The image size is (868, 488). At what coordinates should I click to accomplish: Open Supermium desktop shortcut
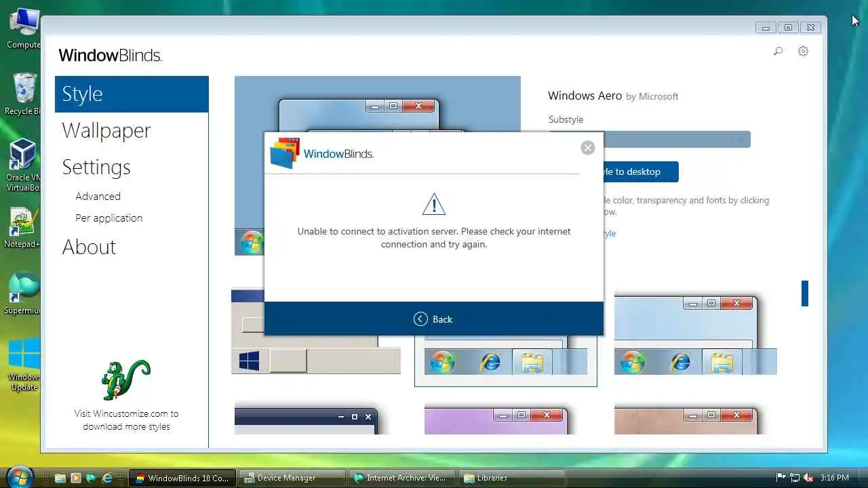(x=24, y=293)
